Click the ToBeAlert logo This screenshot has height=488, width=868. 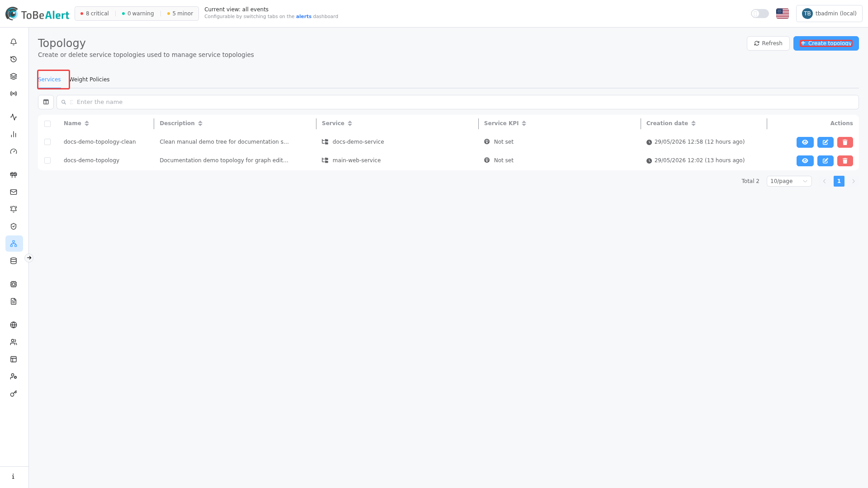click(x=38, y=14)
